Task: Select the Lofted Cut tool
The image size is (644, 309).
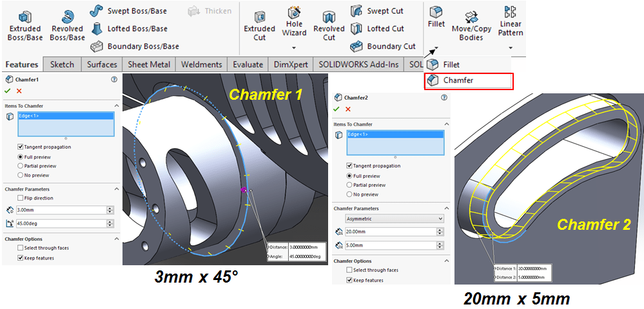Action: click(358, 28)
